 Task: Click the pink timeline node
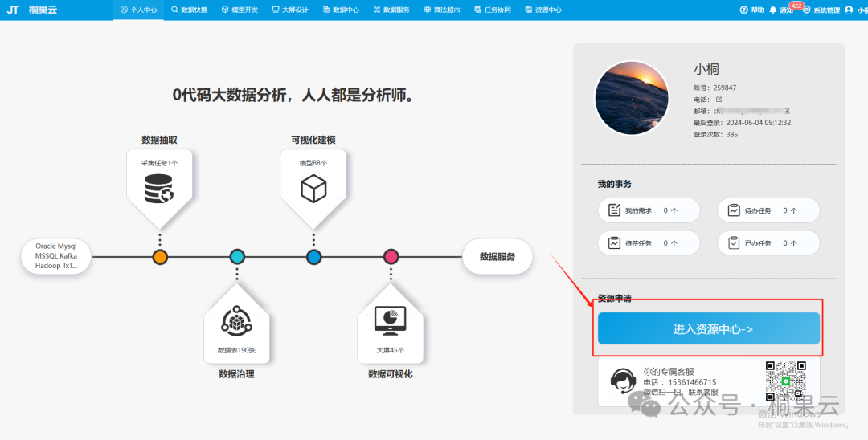tap(391, 257)
